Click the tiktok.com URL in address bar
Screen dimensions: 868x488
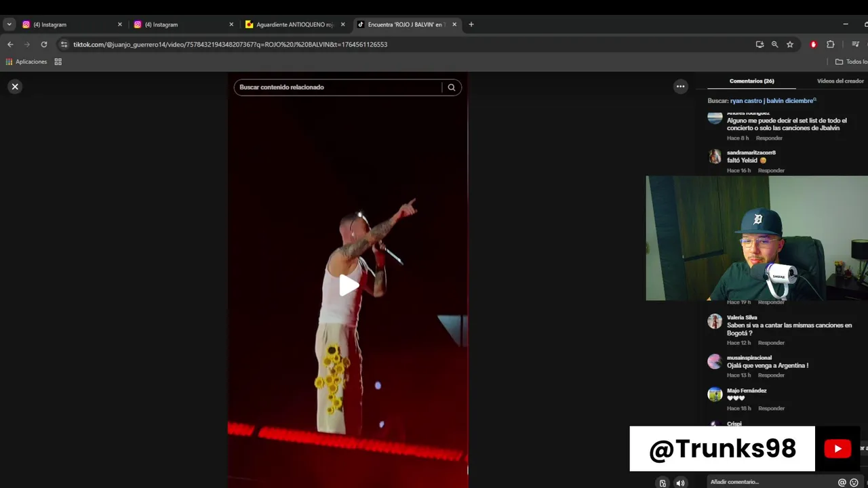pyautogui.click(x=231, y=45)
